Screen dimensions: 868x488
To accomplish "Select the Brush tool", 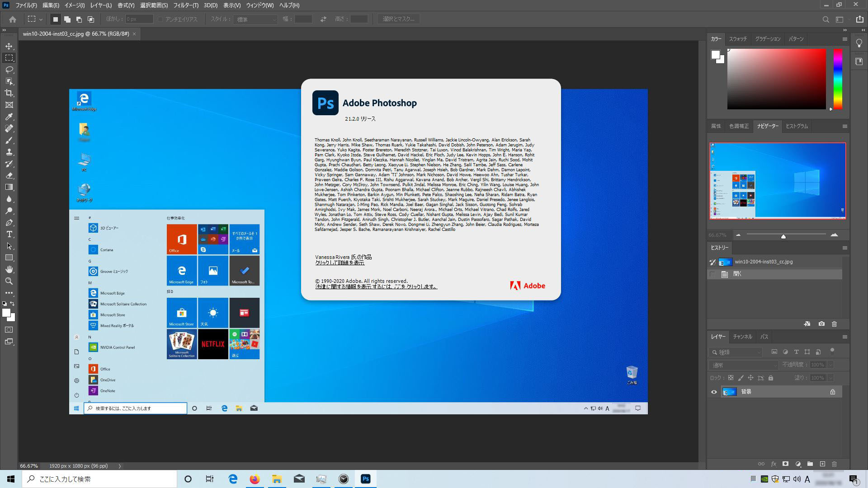I will click(x=9, y=140).
